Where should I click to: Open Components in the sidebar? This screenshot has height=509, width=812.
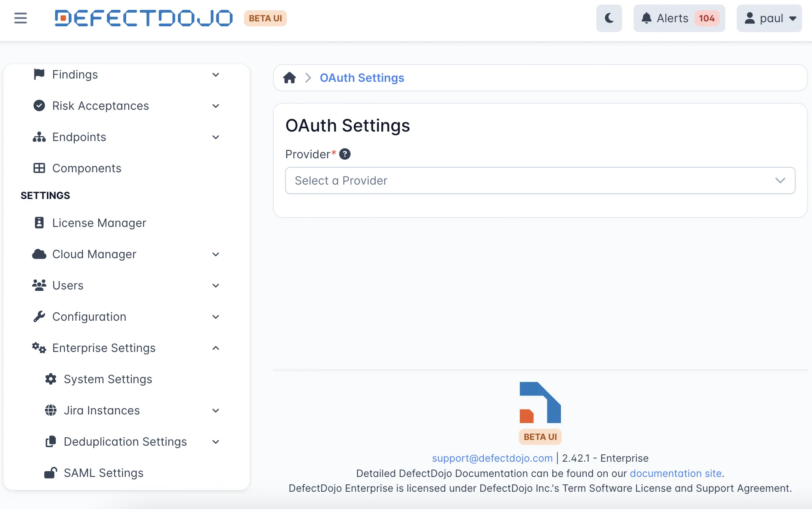tap(86, 168)
